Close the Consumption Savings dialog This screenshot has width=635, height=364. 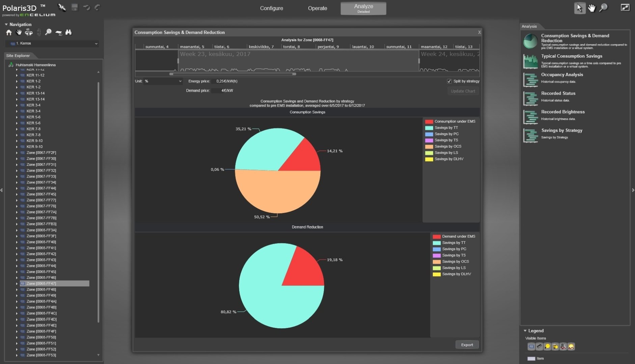[479, 32]
